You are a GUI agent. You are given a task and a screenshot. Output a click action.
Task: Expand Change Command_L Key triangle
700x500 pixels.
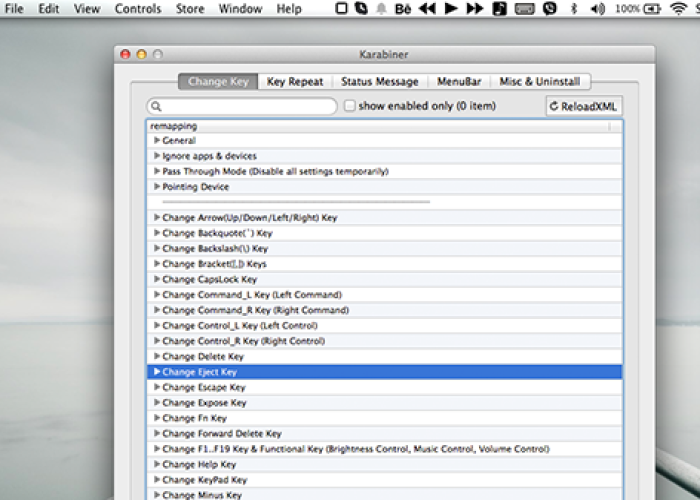pos(157,295)
